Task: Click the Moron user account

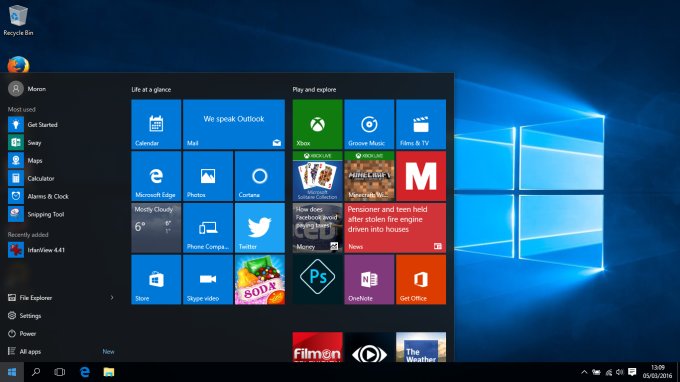Action: click(x=27, y=89)
